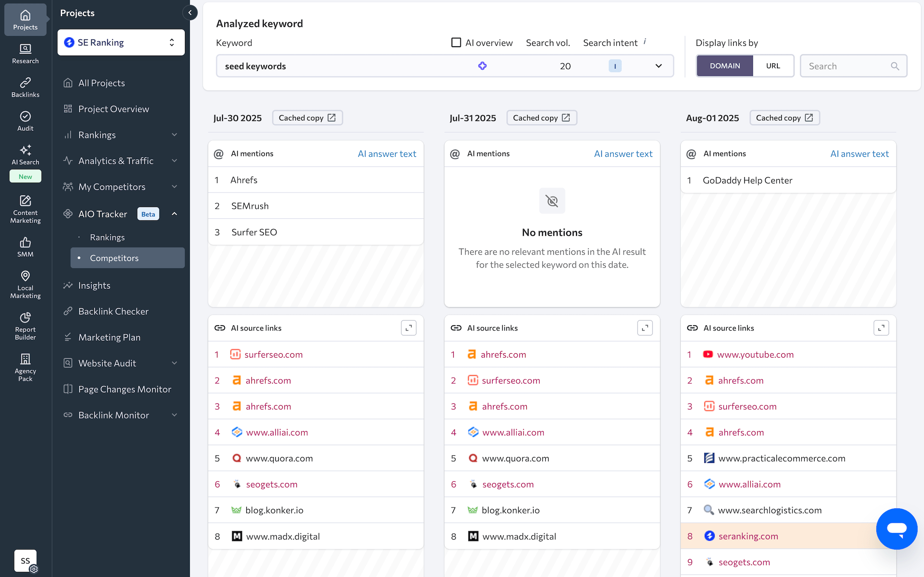
Task: Open the SMM section
Action: click(x=25, y=247)
